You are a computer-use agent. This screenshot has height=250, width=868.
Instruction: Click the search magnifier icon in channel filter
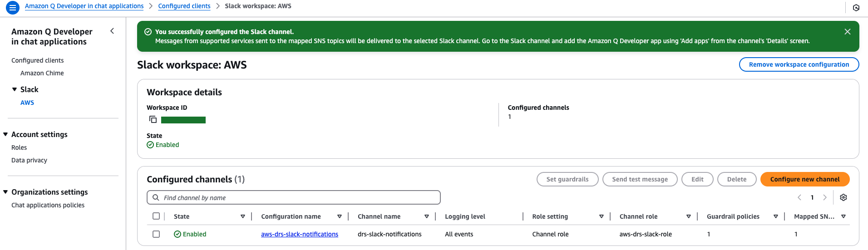coord(156,198)
